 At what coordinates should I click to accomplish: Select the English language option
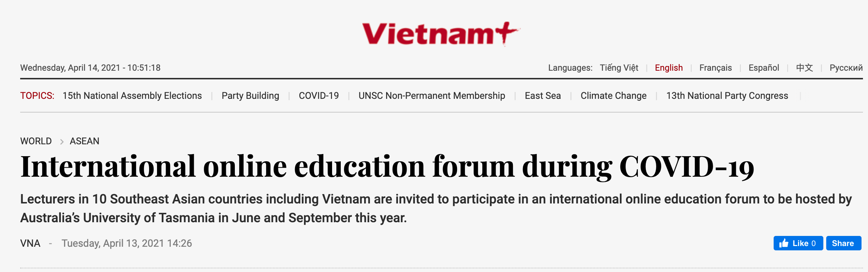click(668, 68)
